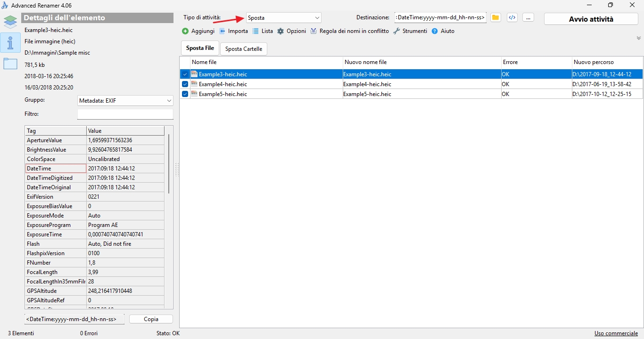Image resolution: width=644 pixels, height=339 pixels.
Task: Select the DateTimeDigitized tag row
Action: tap(95, 178)
